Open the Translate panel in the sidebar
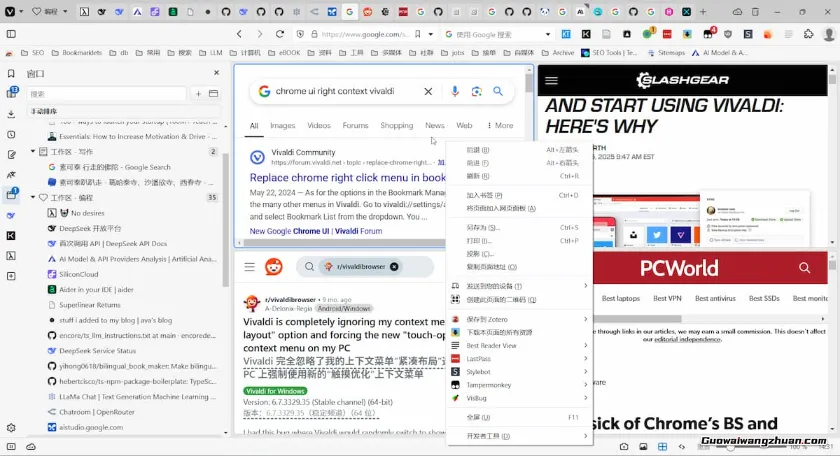840x456 pixels. (11, 175)
